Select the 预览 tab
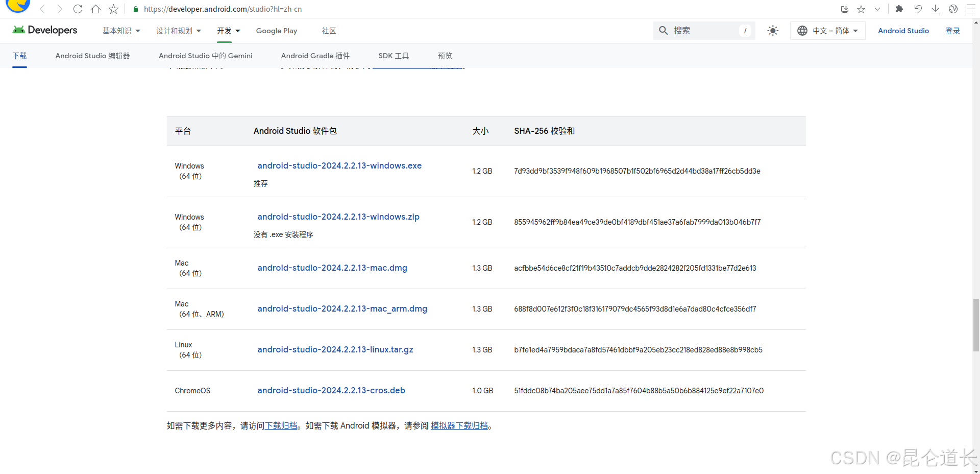Viewport: 980px width, 474px height. coord(445,56)
